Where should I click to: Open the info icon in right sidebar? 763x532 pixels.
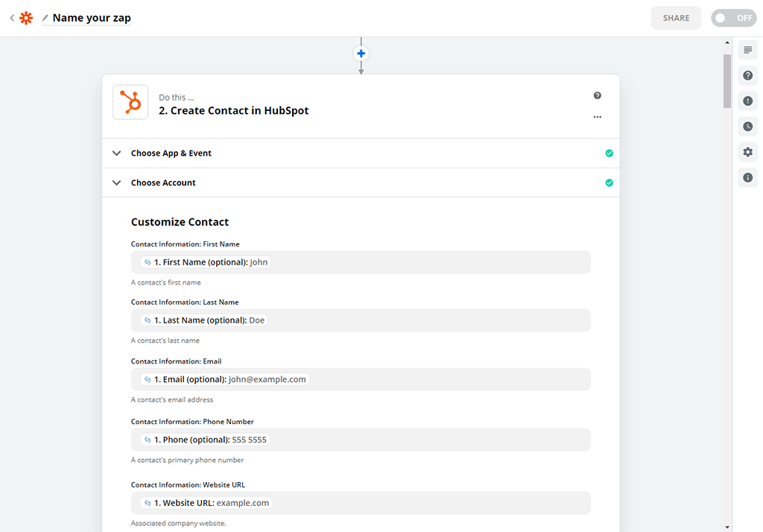747,177
